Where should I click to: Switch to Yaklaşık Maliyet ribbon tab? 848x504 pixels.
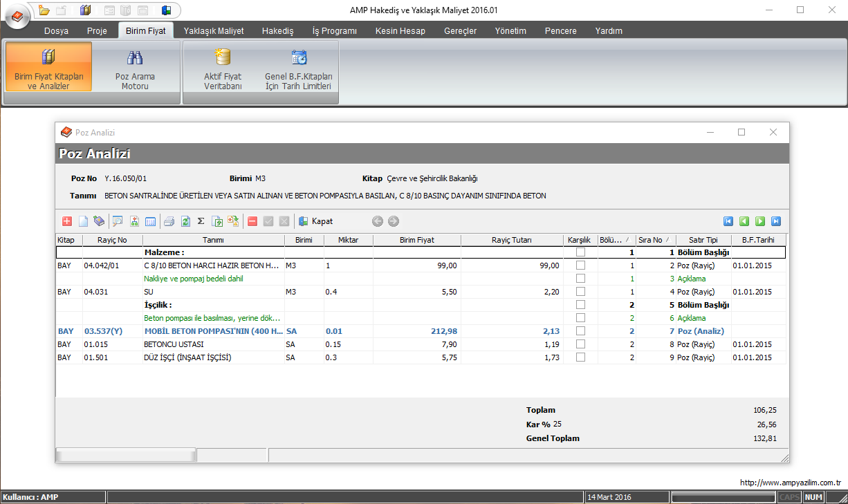pos(214,31)
